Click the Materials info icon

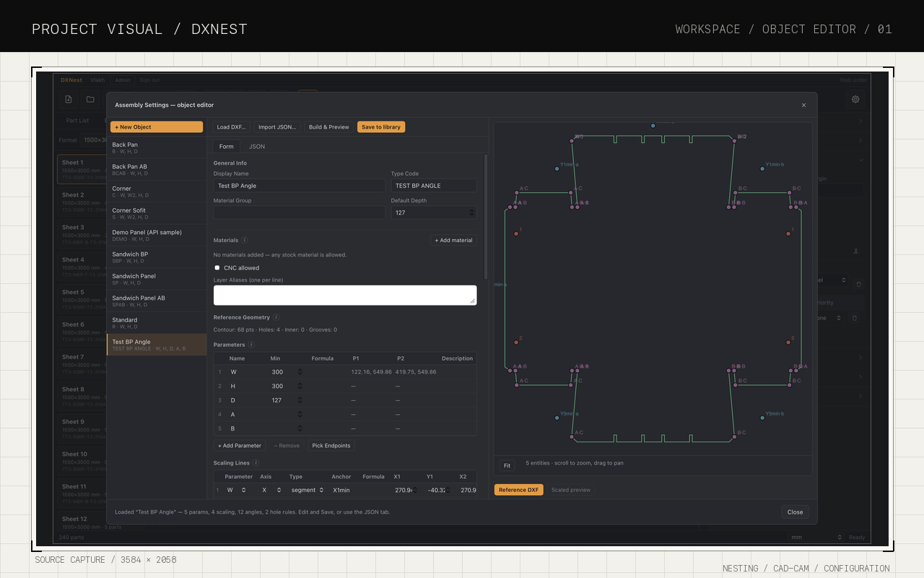tap(245, 240)
